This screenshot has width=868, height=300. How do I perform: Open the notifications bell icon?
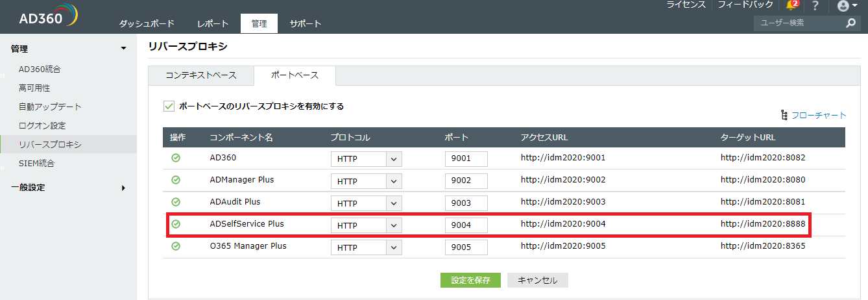792,5
